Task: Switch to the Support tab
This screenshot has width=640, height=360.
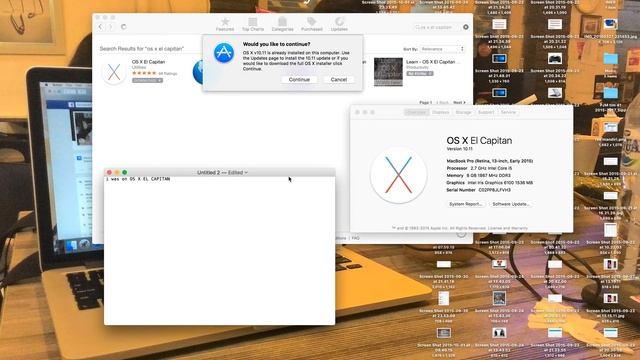Action: 486,112
